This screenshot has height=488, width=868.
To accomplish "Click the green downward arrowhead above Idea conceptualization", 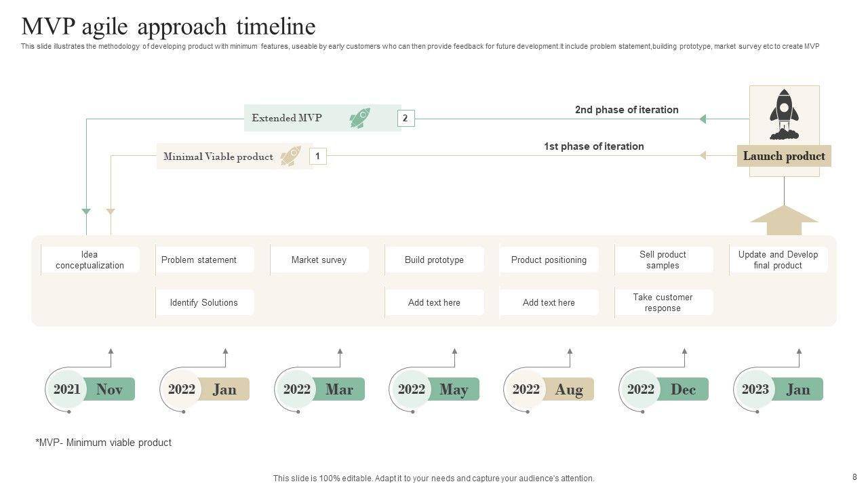I will pos(86,211).
